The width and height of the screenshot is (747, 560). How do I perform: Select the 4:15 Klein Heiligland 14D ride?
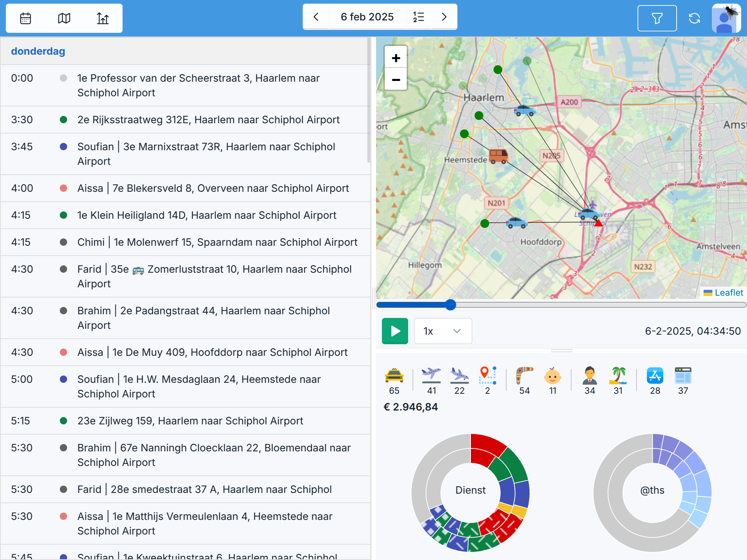coord(185,215)
